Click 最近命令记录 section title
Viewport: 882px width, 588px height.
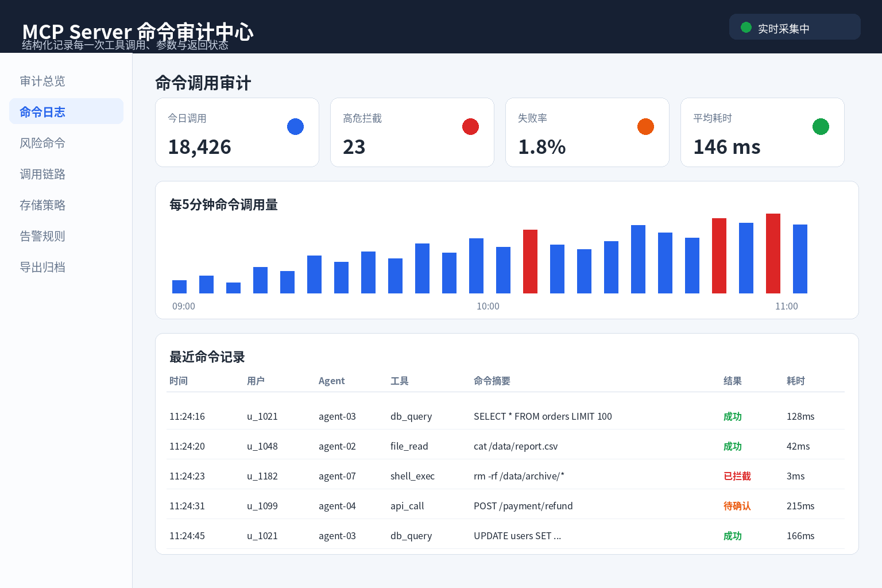point(207,357)
